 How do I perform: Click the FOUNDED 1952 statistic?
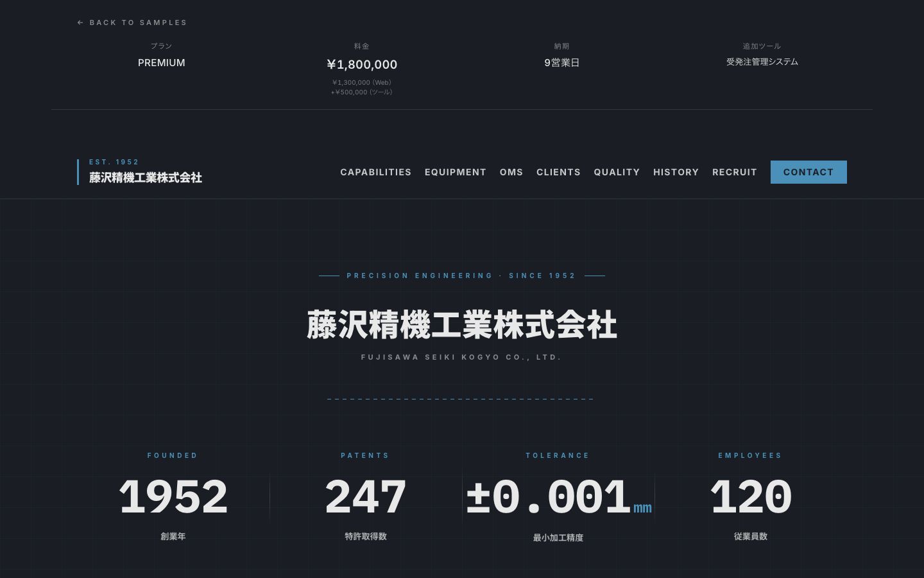click(173, 496)
